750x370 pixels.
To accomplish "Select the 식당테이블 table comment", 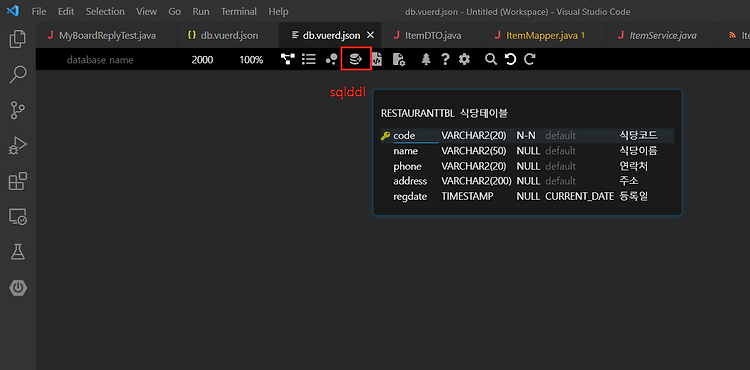I will tap(484, 113).
